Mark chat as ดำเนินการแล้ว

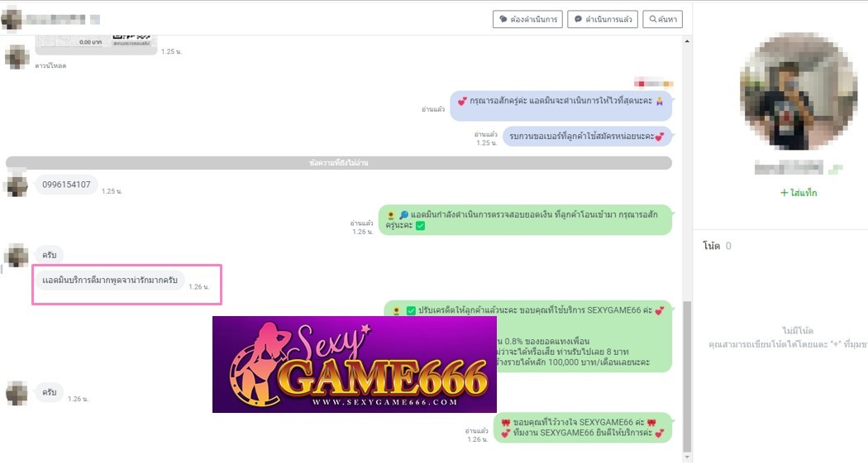point(602,19)
